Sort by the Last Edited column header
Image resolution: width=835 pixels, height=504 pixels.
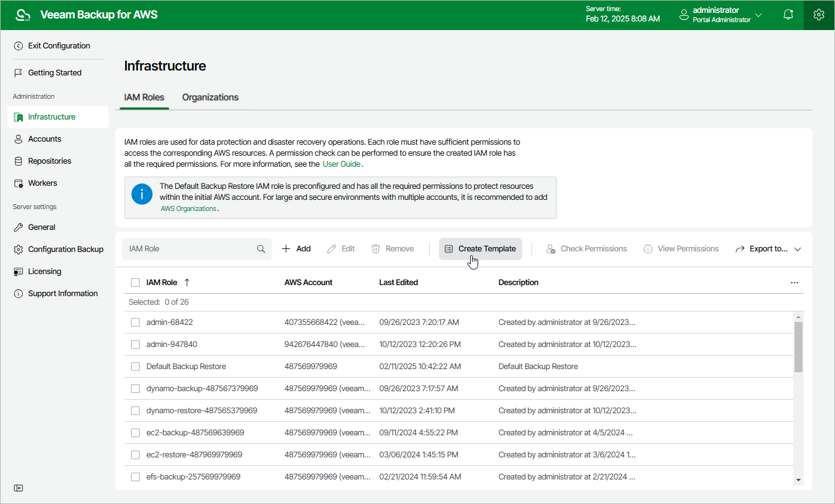click(x=398, y=283)
